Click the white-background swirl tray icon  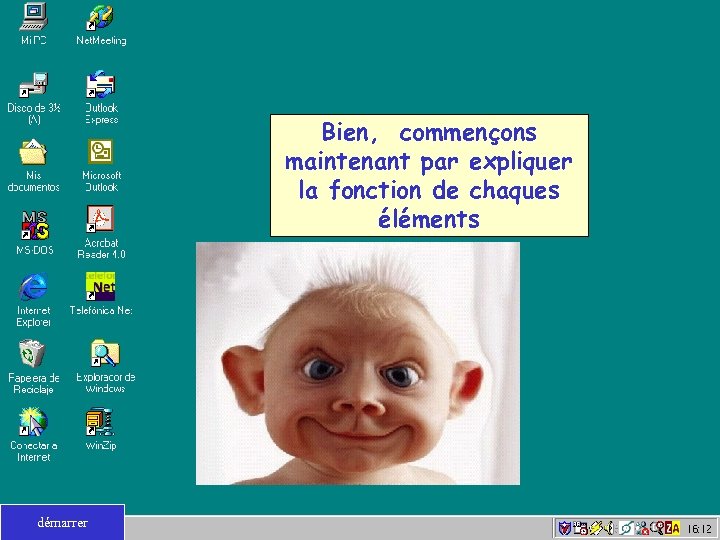coord(626,528)
